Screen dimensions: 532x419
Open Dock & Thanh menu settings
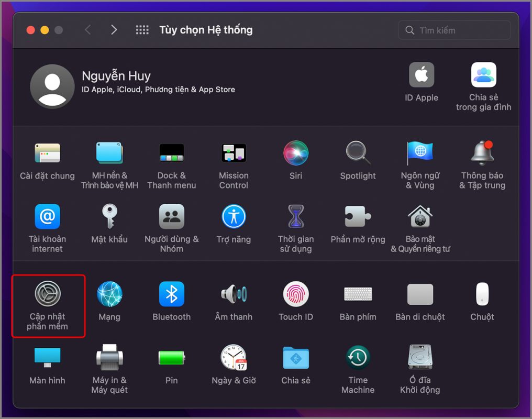[x=171, y=153]
